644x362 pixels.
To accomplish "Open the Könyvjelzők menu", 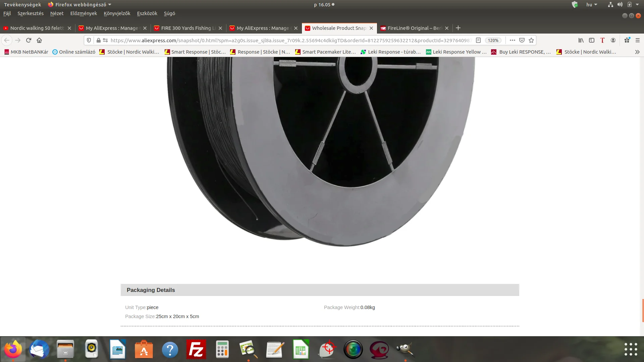I will 117,13.
